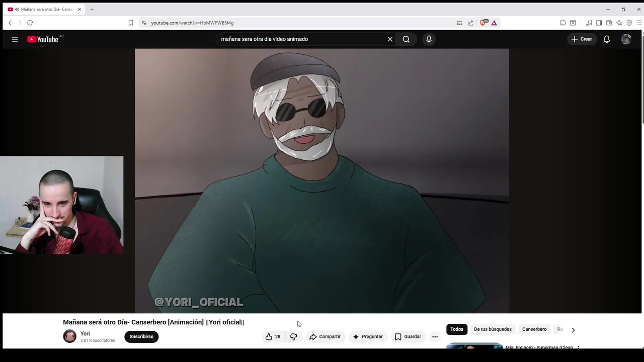Click the Compartir button
Viewport: 644px width, 362px height.
click(325, 337)
